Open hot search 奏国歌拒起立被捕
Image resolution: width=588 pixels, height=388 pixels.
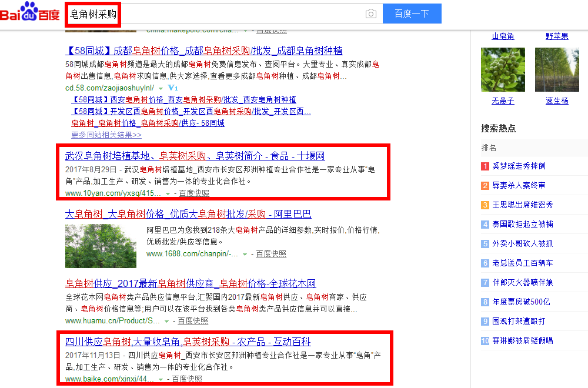point(523,224)
